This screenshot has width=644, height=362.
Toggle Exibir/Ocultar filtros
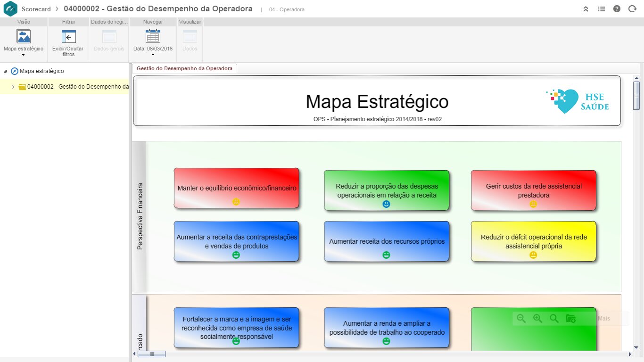click(x=68, y=43)
